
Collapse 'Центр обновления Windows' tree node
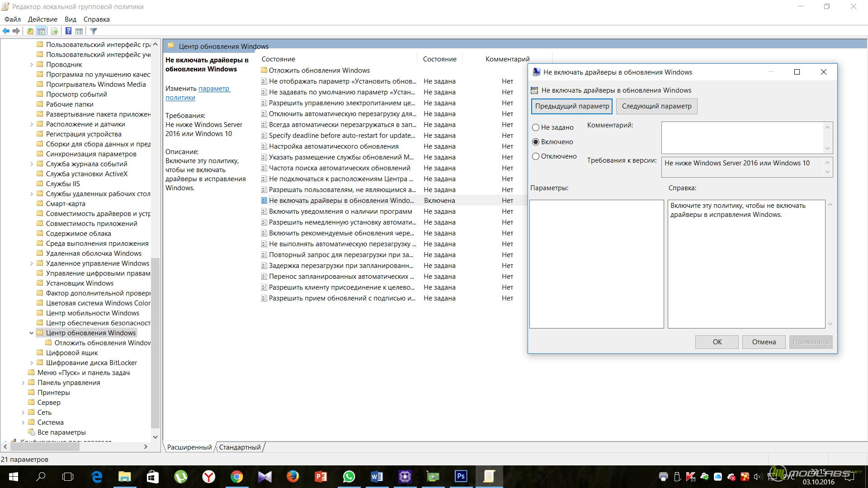pyautogui.click(x=31, y=333)
